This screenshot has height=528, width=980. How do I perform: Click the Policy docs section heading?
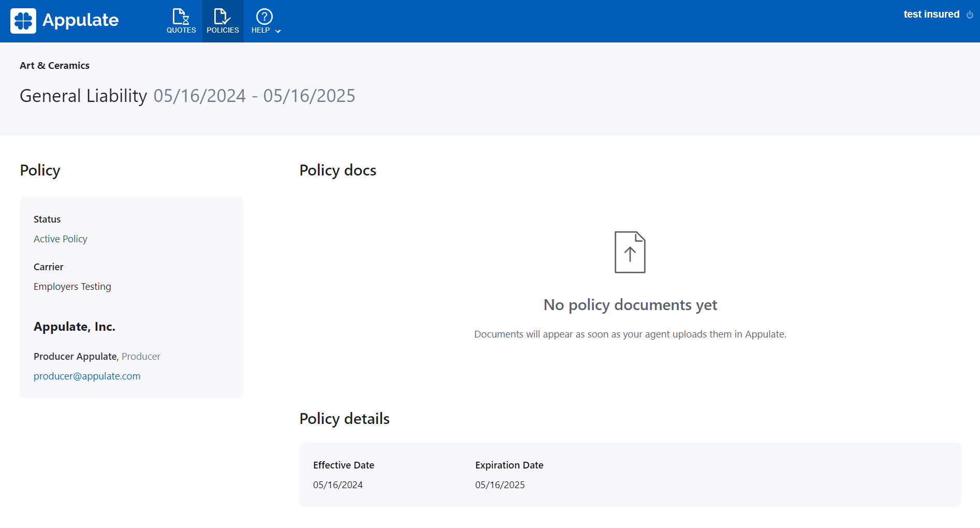point(338,170)
